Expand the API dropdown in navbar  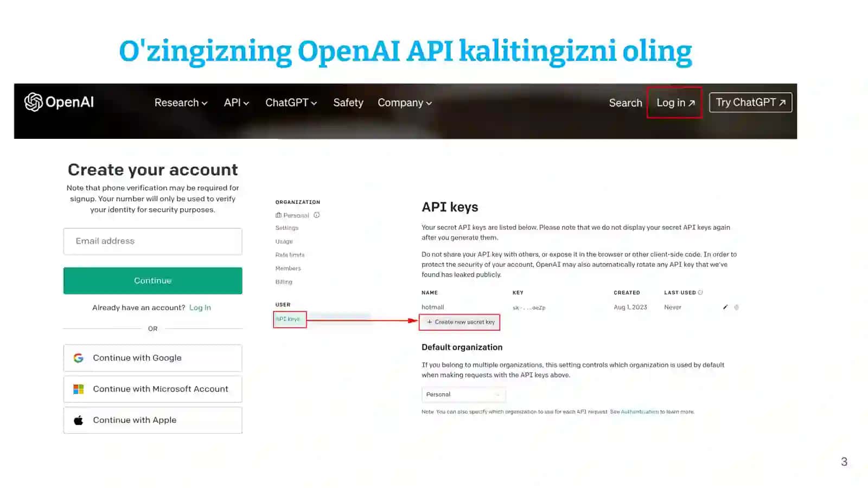click(x=237, y=102)
